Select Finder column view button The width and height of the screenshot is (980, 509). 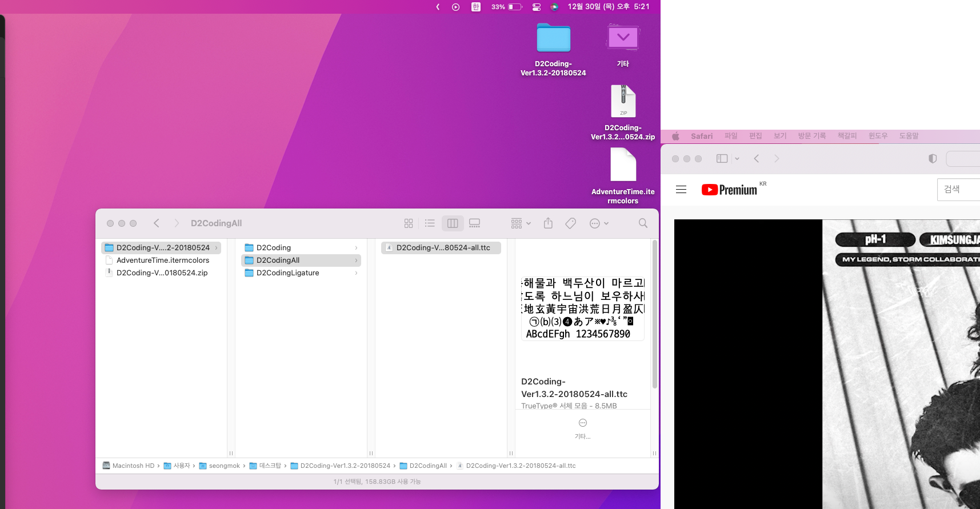453,223
